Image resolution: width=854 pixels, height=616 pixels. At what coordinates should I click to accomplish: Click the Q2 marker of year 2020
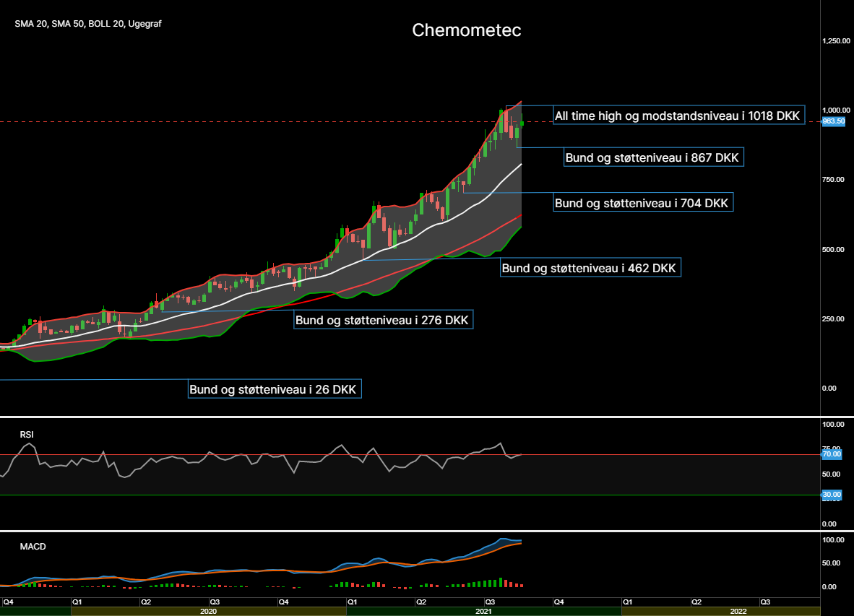[x=146, y=602]
